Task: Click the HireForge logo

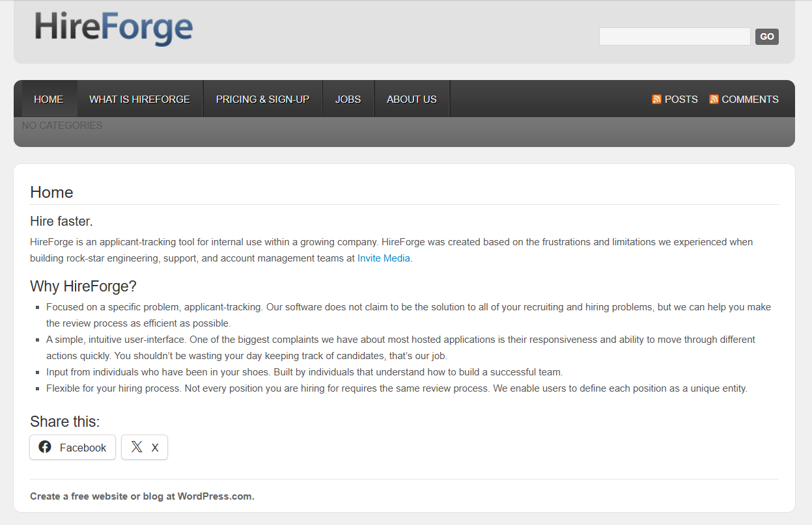Action: click(x=113, y=29)
